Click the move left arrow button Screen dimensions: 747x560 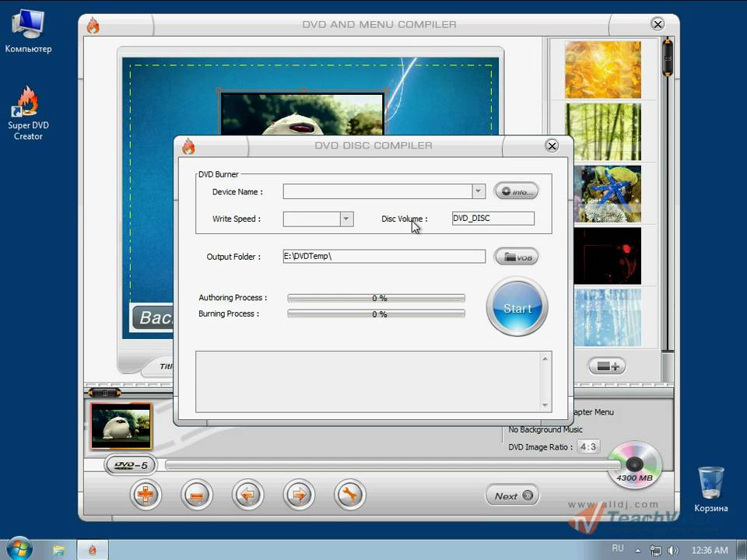[247, 495]
